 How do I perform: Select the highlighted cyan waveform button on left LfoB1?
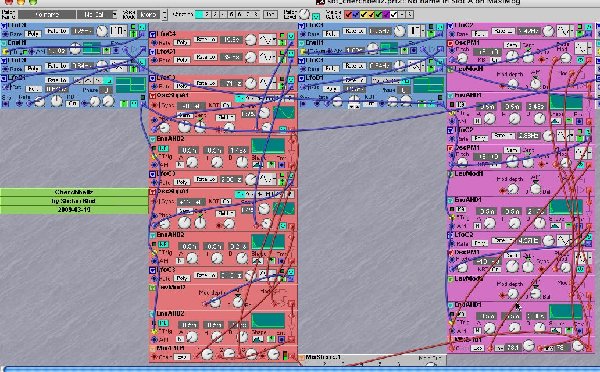[108, 81]
